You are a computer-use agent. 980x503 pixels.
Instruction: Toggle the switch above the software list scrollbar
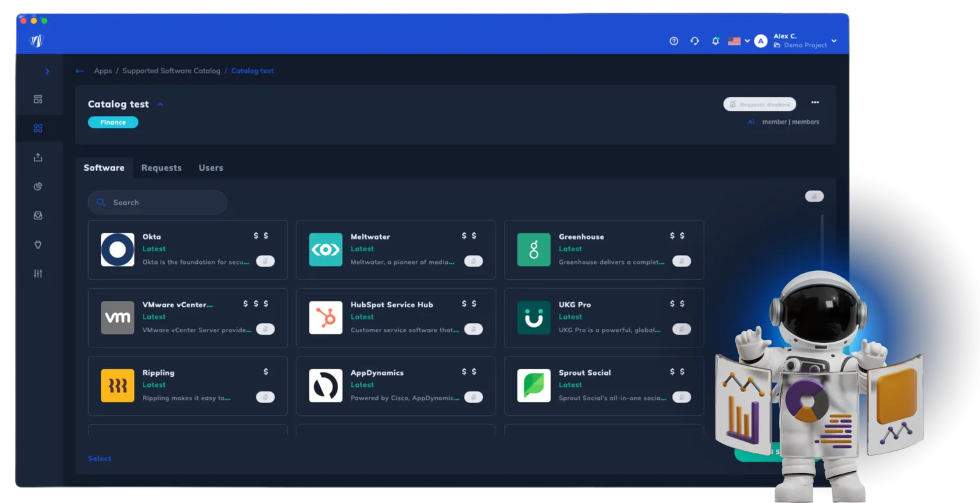point(814,196)
